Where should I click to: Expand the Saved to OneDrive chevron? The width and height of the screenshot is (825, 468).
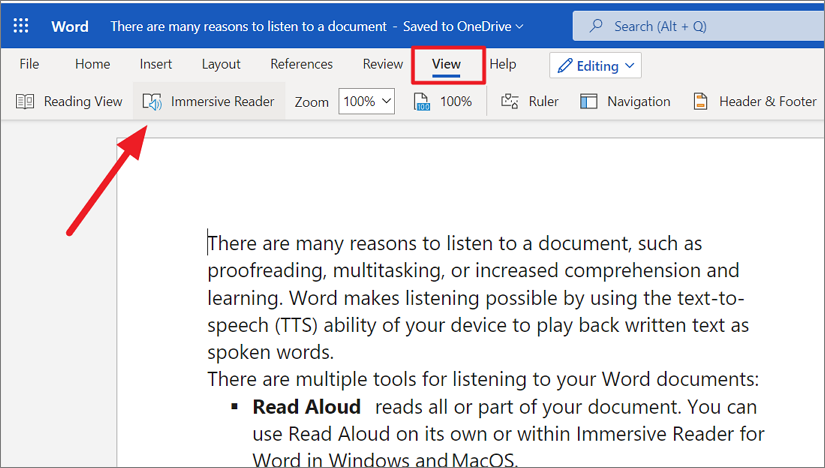point(519,26)
